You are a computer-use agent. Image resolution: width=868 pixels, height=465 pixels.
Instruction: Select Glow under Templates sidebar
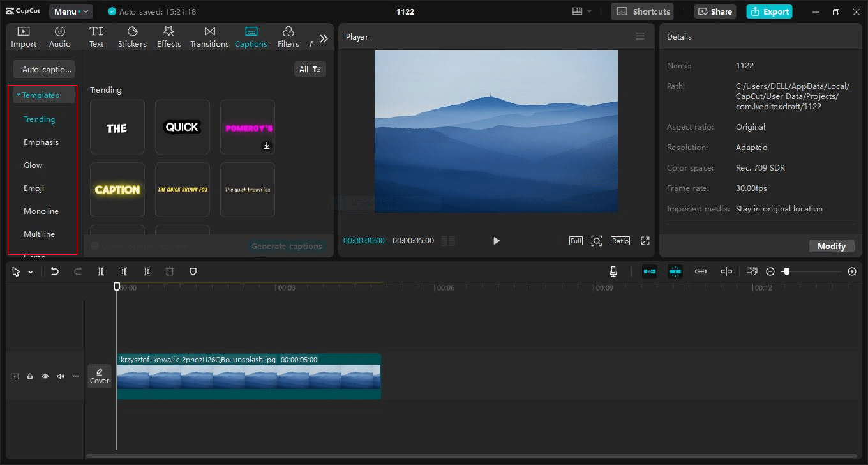pyautogui.click(x=33, y=165)
